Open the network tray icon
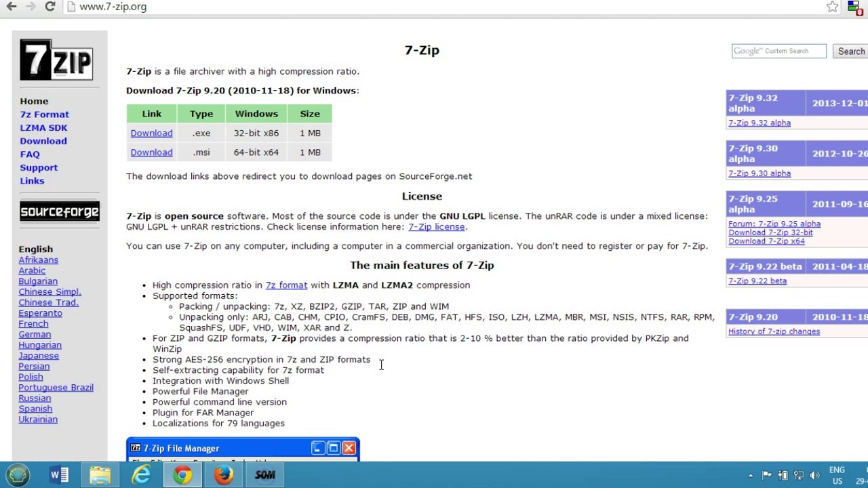This screenshot has width=868, height=488. click(799, 476)
